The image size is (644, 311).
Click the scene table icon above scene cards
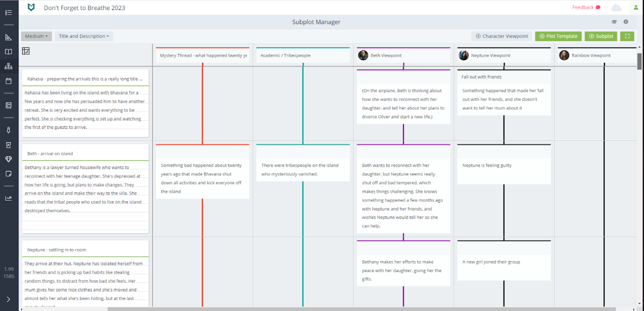pos(26,51)
